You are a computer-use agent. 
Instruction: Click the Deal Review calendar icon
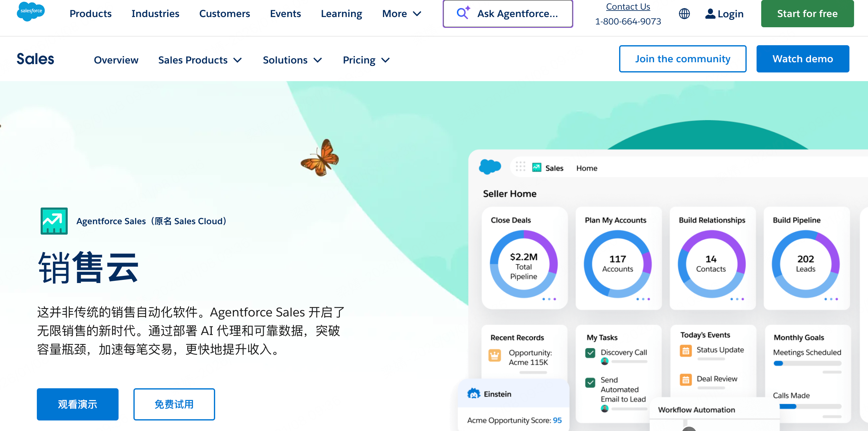click(x=686, y=380)
